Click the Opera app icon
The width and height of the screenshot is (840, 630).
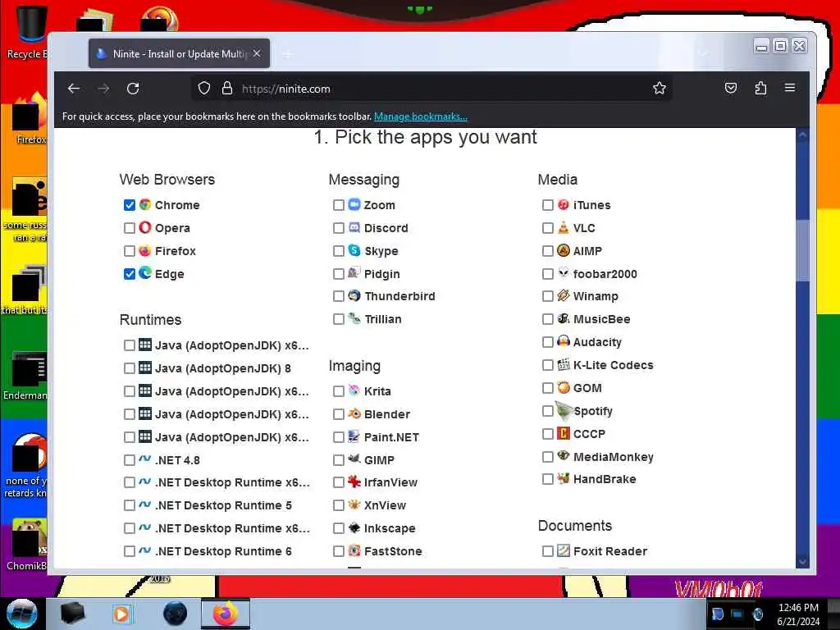(x=145, y=227)
